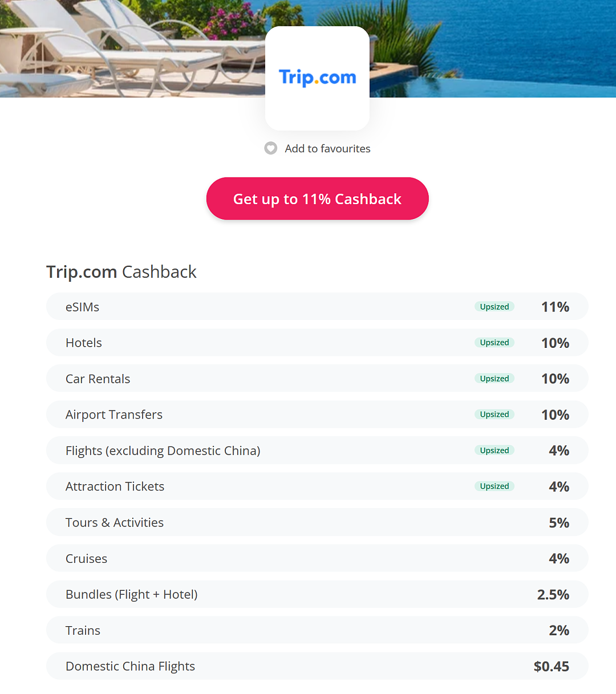This screenshot has height=694, width=616.
Task: Click the Trip.com logo tile
Action: [x=317, y=78]
